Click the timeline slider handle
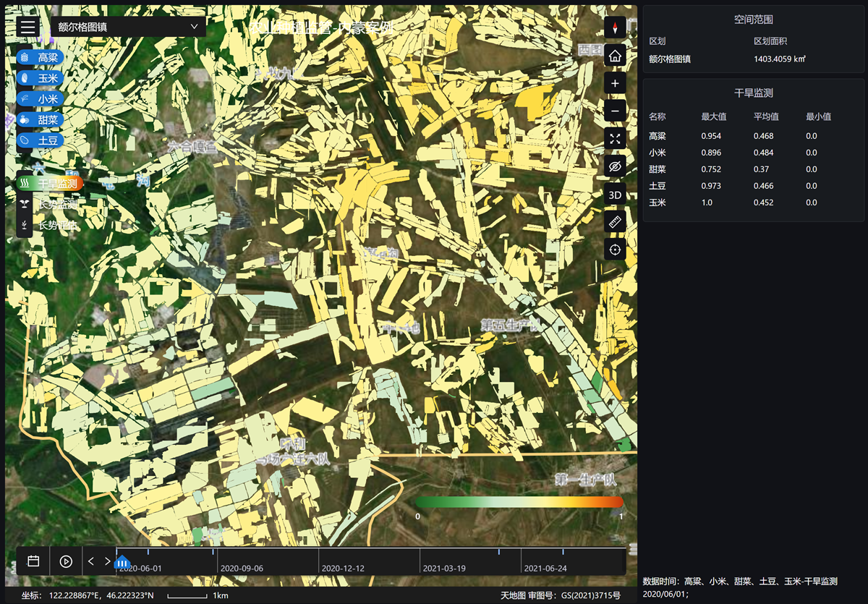The image size is (868, 604). tap(122, 562)
